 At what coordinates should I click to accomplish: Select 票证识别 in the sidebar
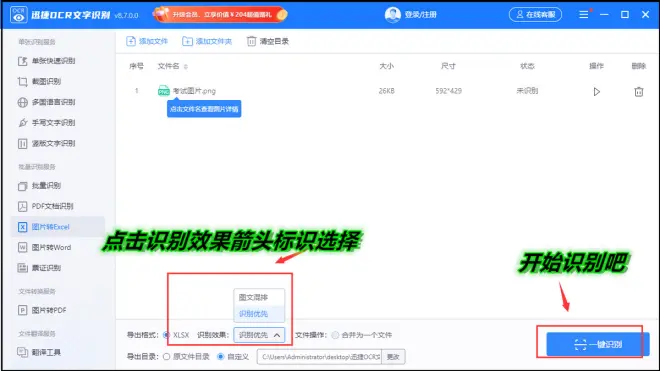click(40, 268)
